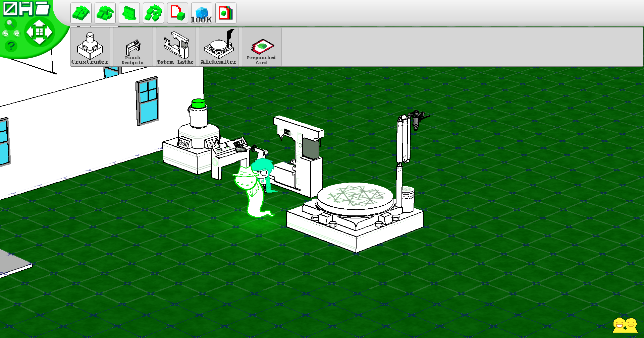Click the green lid on the placed Cruxtruder
644x338 pixels.
click(x=198, y=103)
